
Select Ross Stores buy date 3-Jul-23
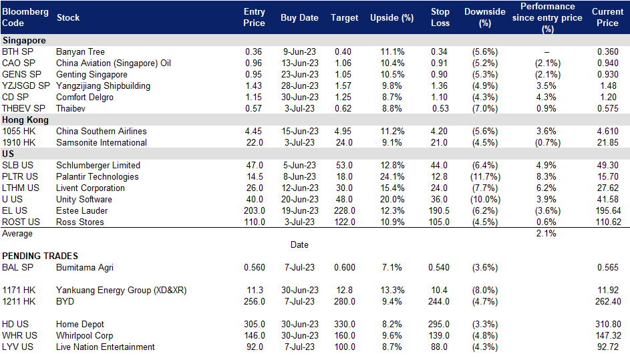point(299,222)
